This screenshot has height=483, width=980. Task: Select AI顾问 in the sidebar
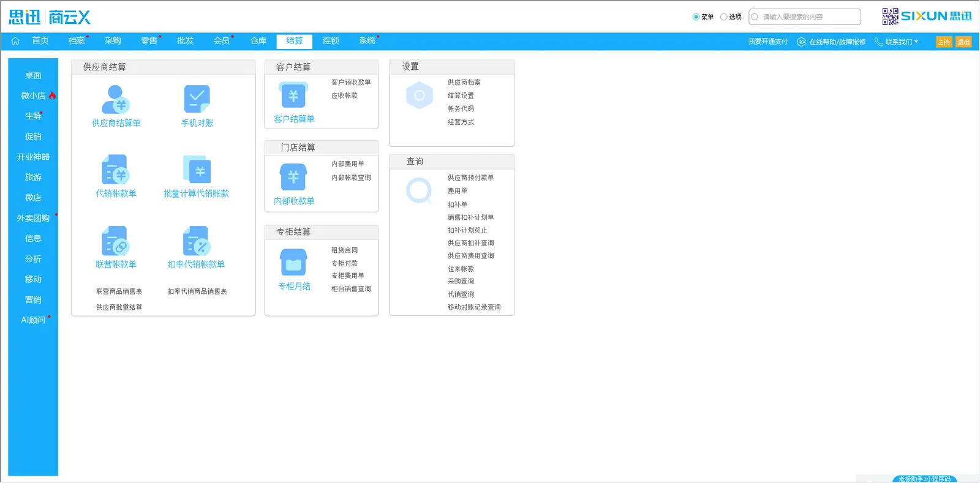[x=33, y=320]
